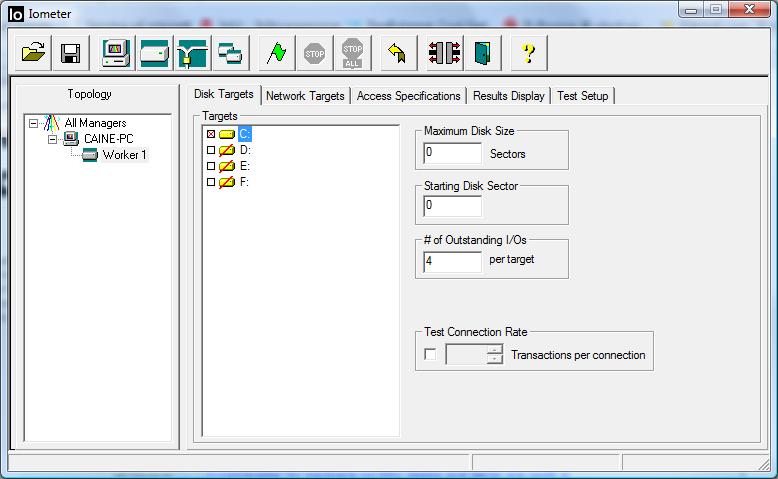778x479 pixels.
Task: Exit Iometer using the door icon
Action: coord(483,53)
